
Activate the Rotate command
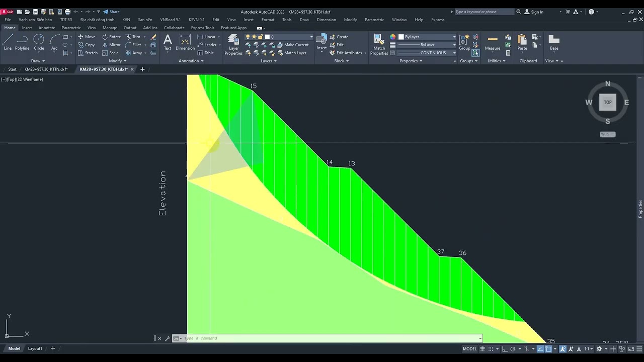pyautogui.click(x=111, y=37)
